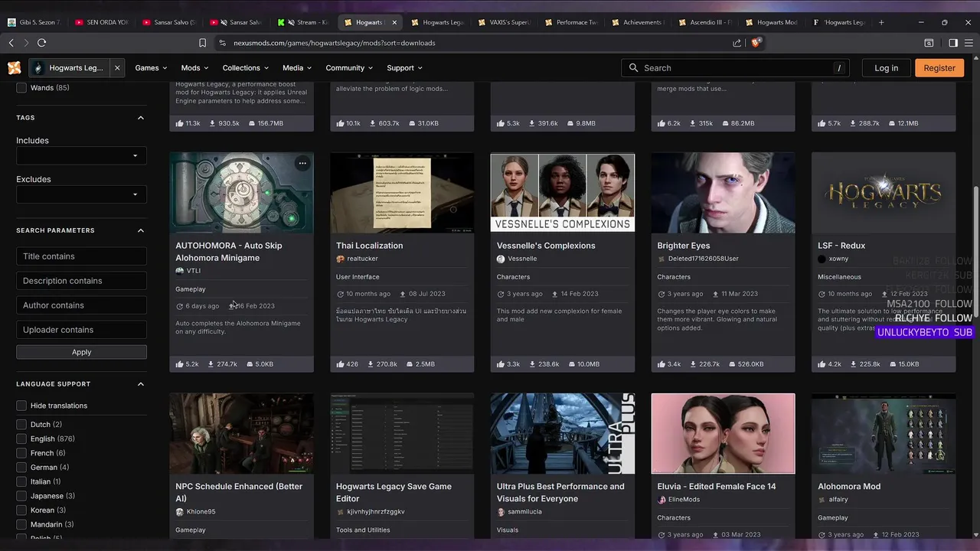Apply the search parameters
This screenshot has height=551, width=980.
click(81, 352)
